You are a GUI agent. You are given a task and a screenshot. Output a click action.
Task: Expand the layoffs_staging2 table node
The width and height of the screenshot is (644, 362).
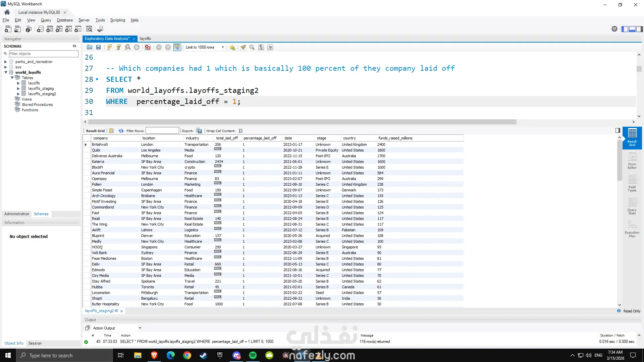point(18,94)
